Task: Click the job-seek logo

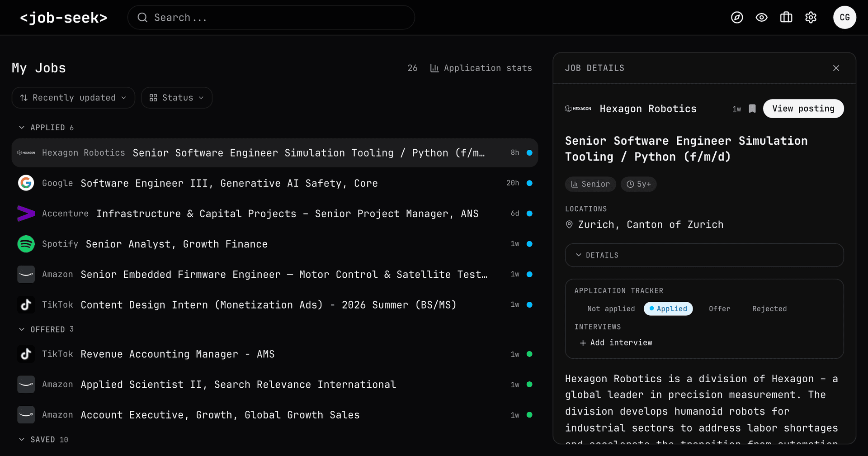Action: 64,18
